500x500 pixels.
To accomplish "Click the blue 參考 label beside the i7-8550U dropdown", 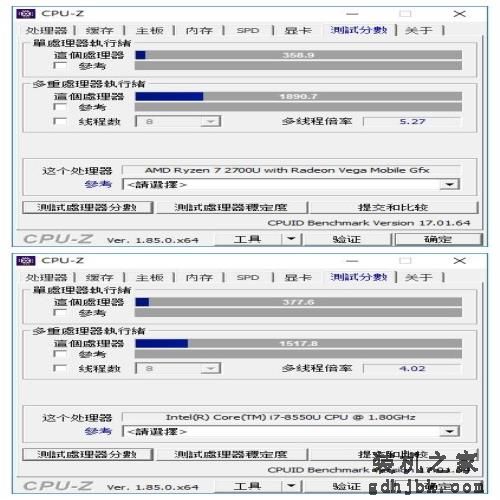I will 98,431.
